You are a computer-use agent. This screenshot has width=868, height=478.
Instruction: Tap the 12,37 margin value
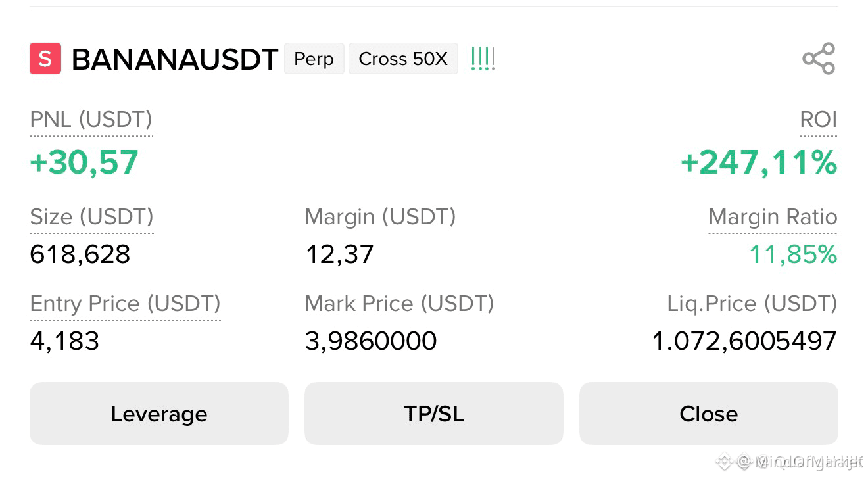(339, 254)
